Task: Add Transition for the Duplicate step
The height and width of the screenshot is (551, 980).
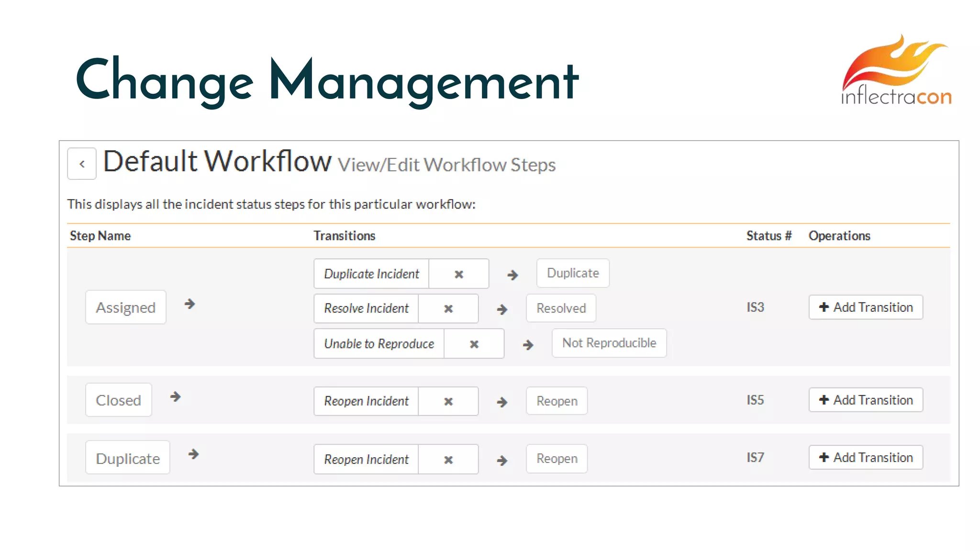Action: click(x=865, y=457)
